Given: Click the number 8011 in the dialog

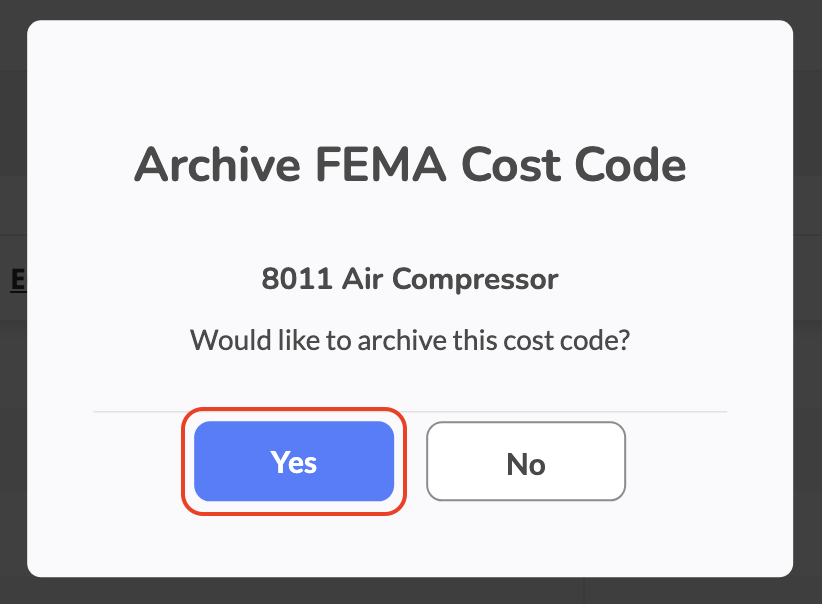Looking at the screenshot, I should point(297,279).
